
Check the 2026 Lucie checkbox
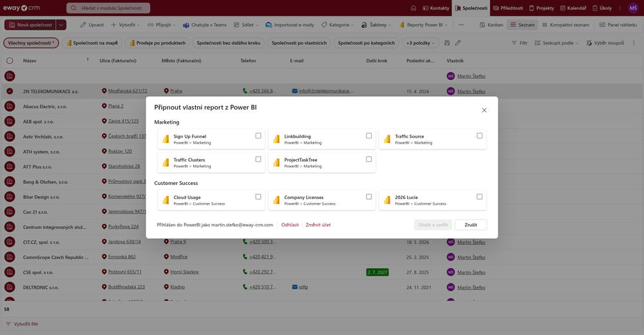pos(479,197)
